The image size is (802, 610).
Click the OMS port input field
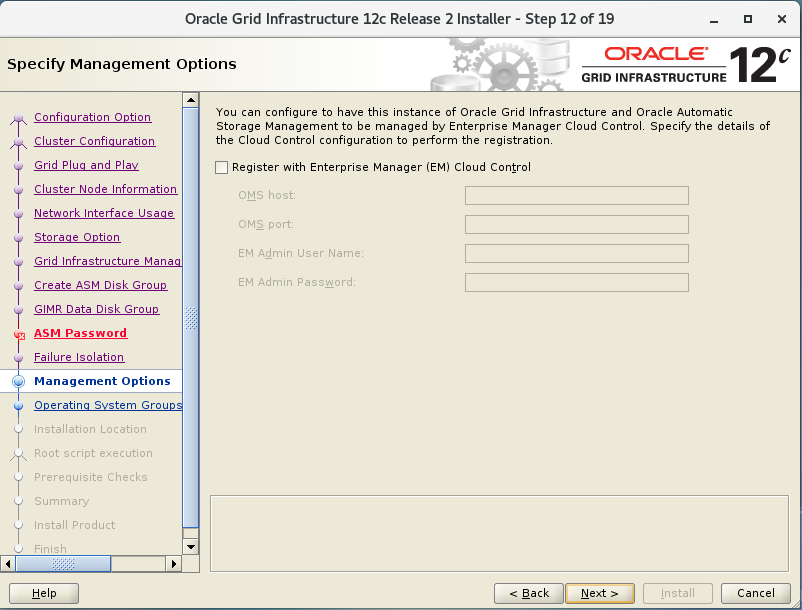tap(576, 224)
